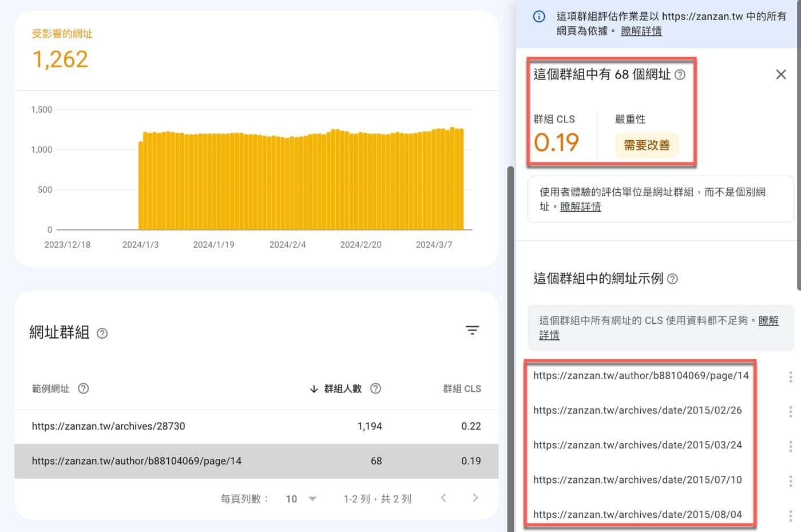Image resolution: width=801 pixels, height=532 pixels.
Task: Click the filter icon in the 網址群組 table
Action: click(472, 330)
